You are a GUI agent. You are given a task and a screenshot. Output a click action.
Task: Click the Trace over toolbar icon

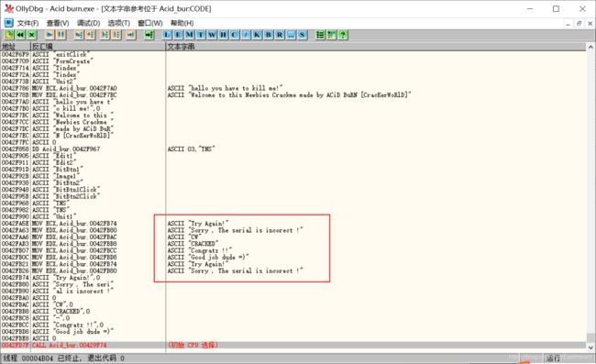click(x=116, y=35)
